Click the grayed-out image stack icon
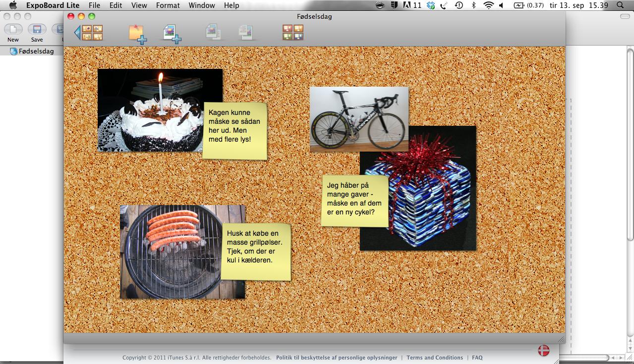This screenshot has width=634, height=364. (x=214, y=32)
